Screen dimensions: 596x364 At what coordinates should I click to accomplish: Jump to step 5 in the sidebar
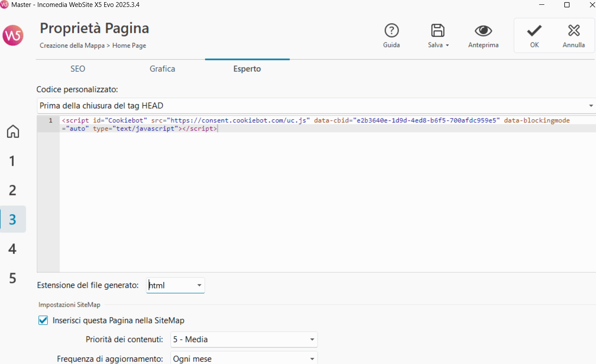pyautogui.click(x=13, y=278)
